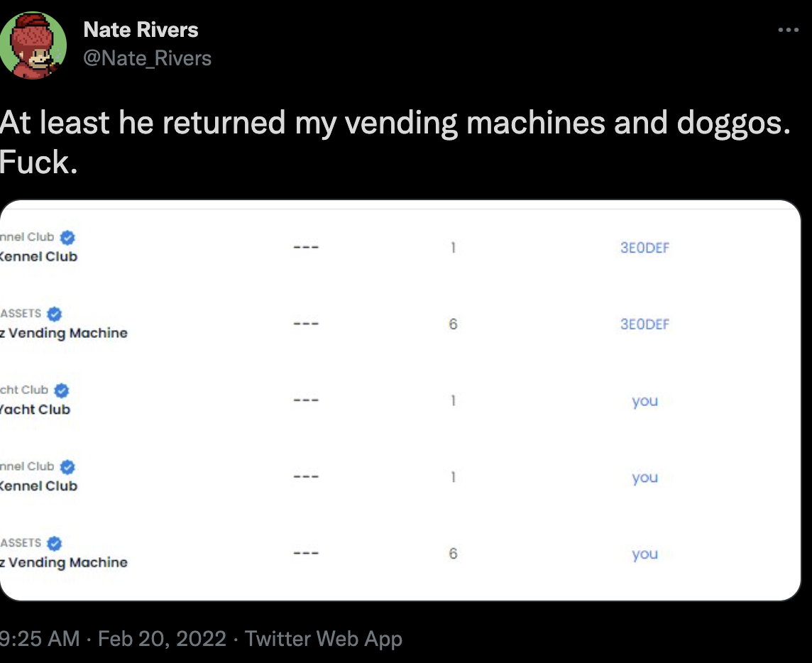Open 3E0DEF address in Kennel Club row
This screenshot has height=663, width=812.
pos(644,248)
